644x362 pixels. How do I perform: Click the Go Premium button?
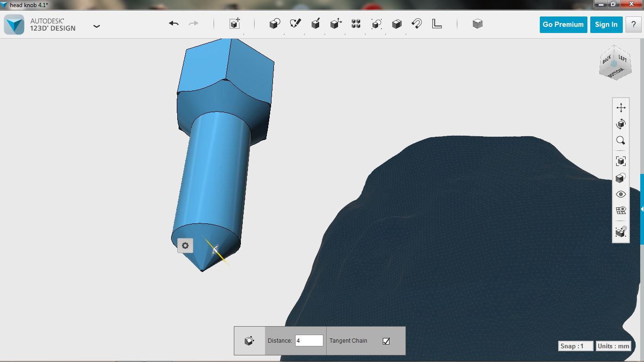pyautogui.click(x=563, y=25)
